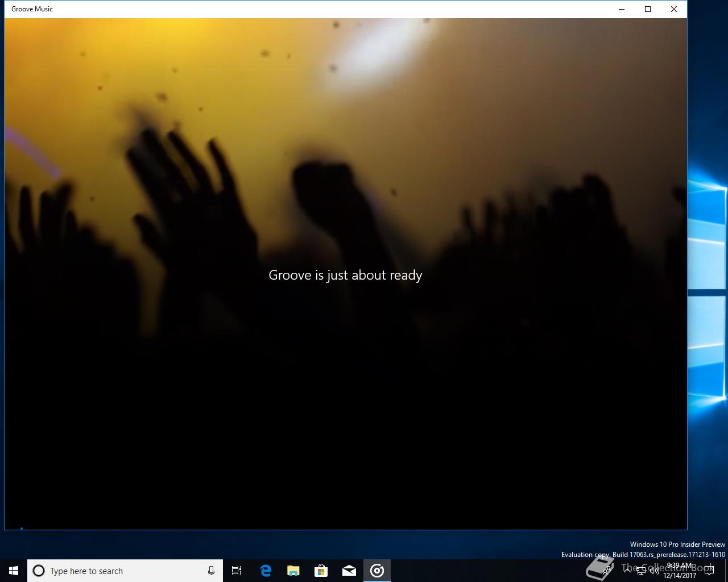Show hidden system tray icons
The height and width of the screenshot is (582, 728).
[x=627, y=571]
